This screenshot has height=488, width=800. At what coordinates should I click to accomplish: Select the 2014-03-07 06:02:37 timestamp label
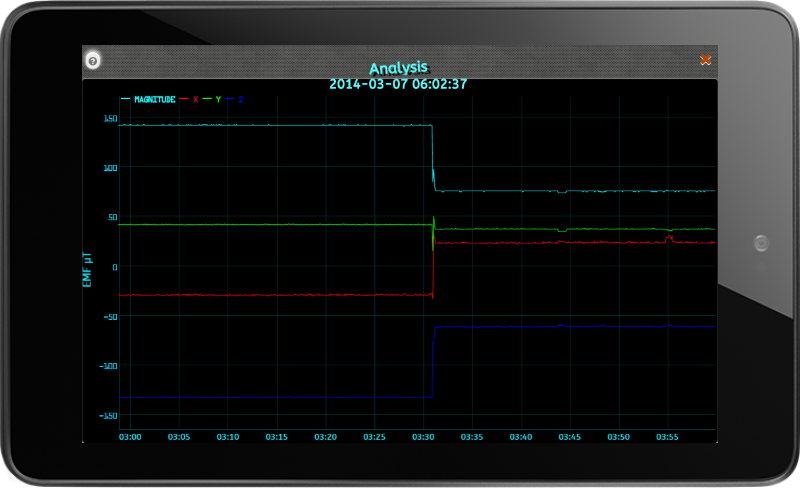pos(398,84)
